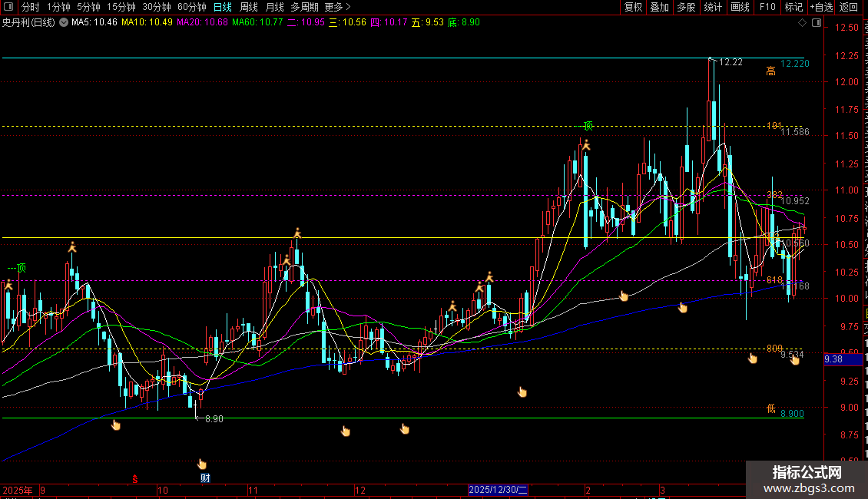Activate the 画线 drawing tool

pyautogui.click(x=740, y=7)
